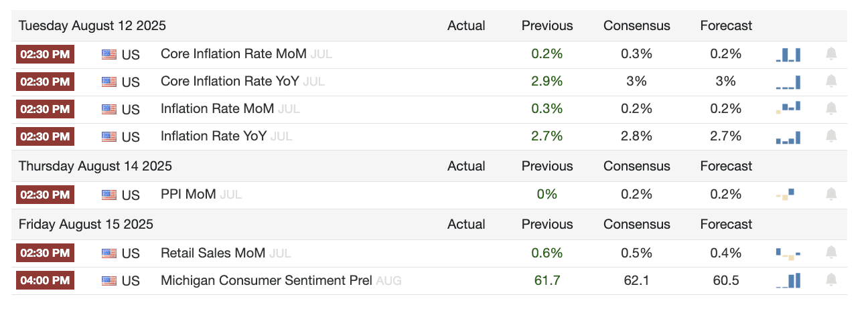Viewport: 868px width, 317px height.
Task: Click Consensus column header under Tuesday
Action: click(x=636, y=26)
